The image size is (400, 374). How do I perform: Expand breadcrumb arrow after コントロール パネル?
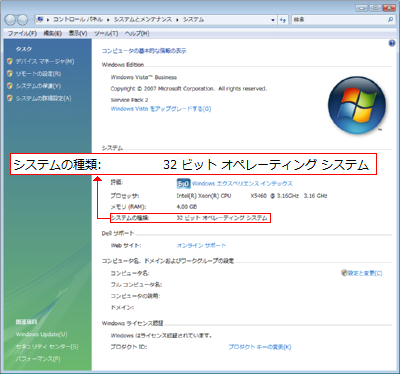108,20
